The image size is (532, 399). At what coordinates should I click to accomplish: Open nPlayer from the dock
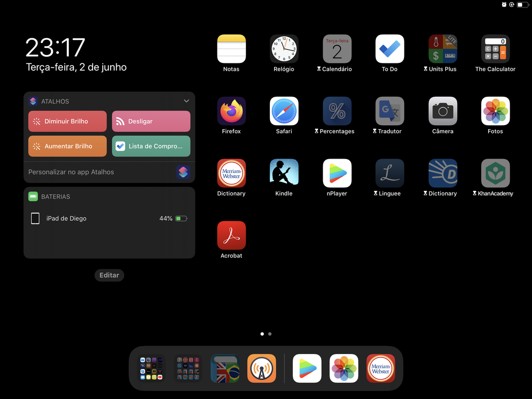(x=307, y=369)
